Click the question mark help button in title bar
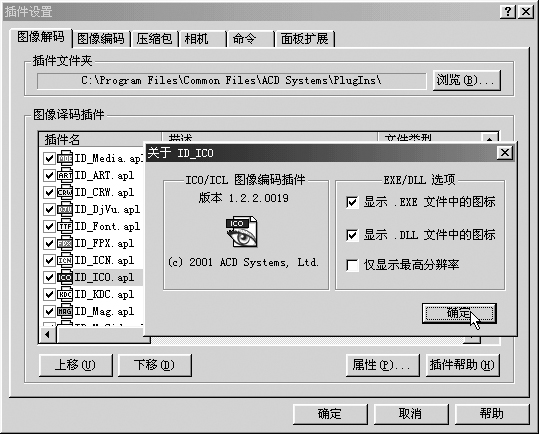The height and width of the screenshot is (434, 539). (x=507, y=12)
